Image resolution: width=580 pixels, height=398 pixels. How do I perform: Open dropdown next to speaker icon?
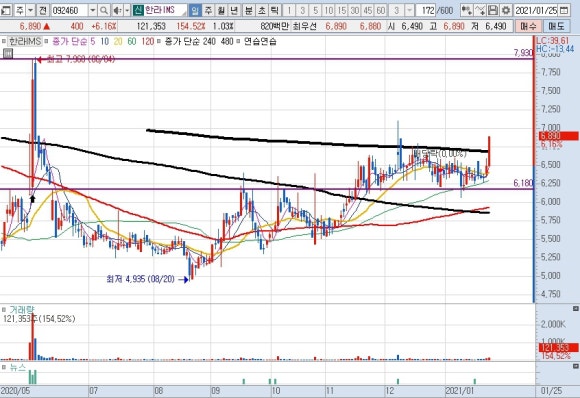(127, 10)
